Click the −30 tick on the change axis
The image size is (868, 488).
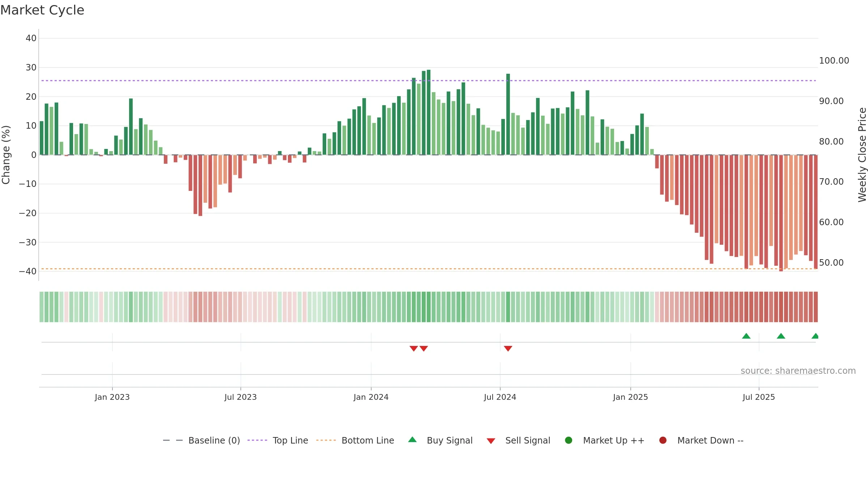click(28, 242)
